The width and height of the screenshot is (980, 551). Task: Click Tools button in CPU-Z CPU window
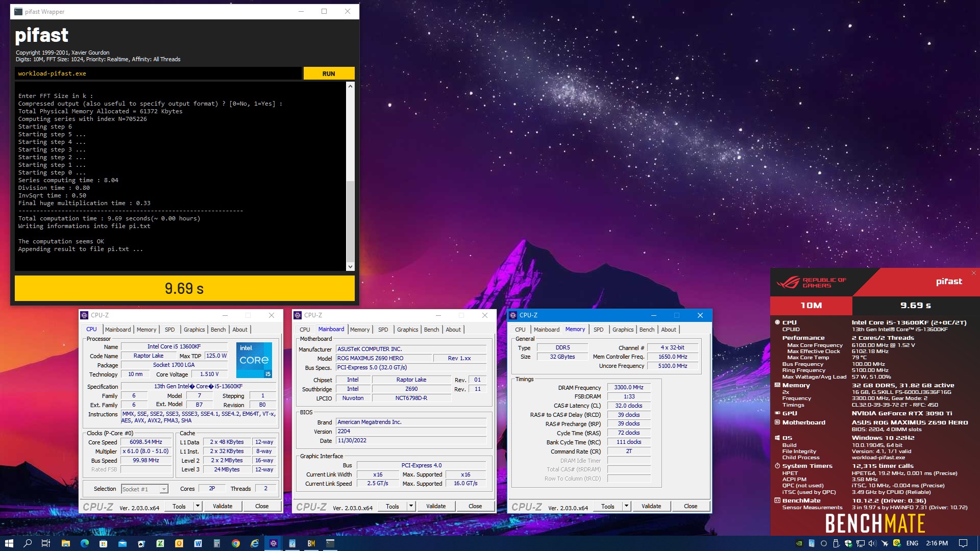(179, 506)
